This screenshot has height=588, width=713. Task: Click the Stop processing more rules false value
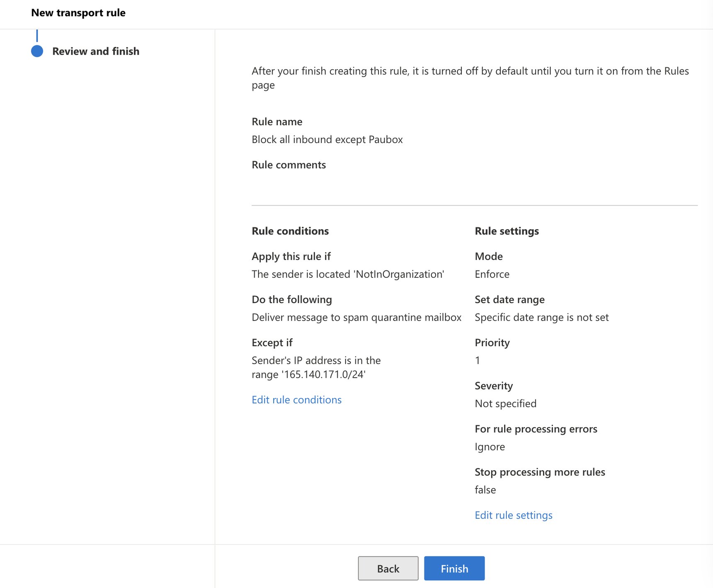[x=485, y=490]
